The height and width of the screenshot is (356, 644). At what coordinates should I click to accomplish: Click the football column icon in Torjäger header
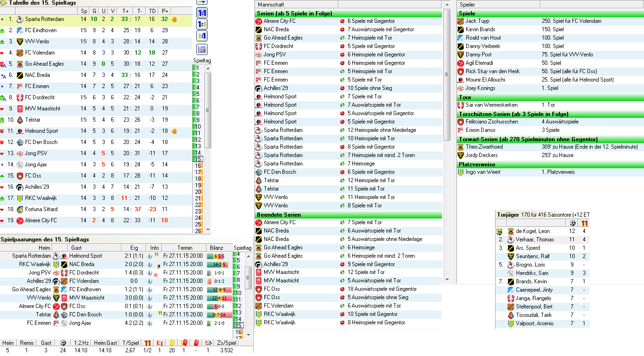pos(572,223)
